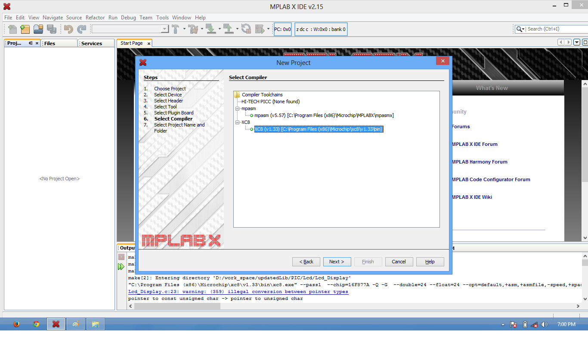This screenshot has width=588, height=364.
Task: Open the MPLAB Code Configurator Forum link
Action: 491,179
